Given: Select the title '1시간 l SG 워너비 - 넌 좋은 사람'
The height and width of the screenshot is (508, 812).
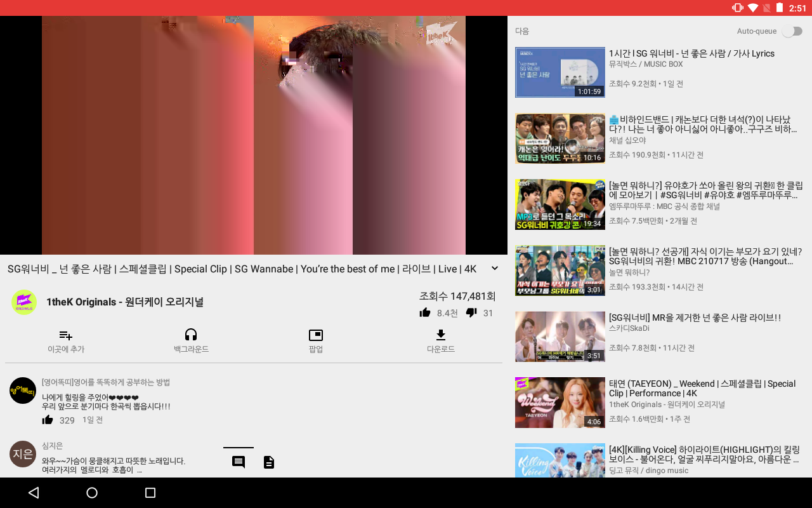Looking at the screenshot, I should click(691, 53).
